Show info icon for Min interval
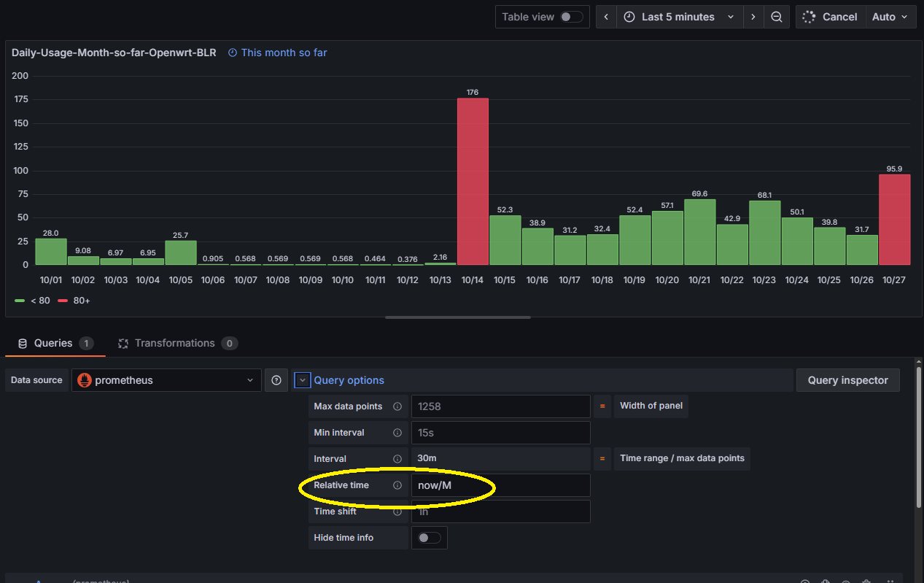This screenshot has height=583, width=924. click(x=397, y=433)
